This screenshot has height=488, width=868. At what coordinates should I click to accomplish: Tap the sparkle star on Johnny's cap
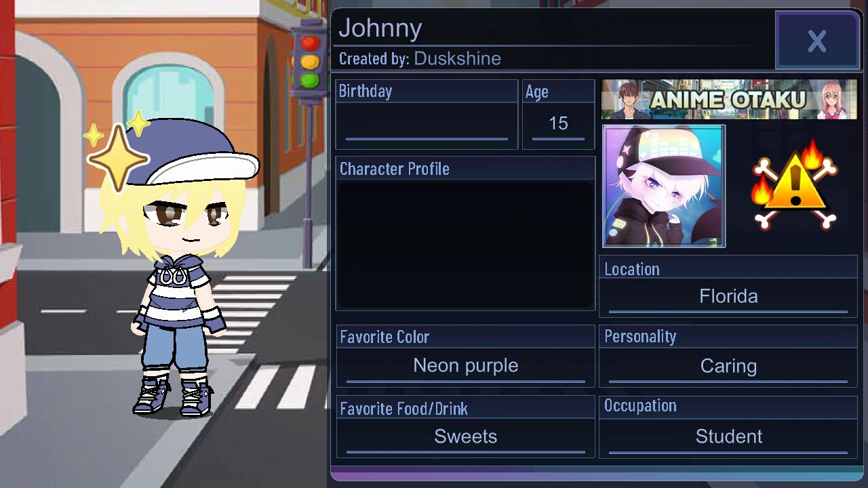(x=117, y=157)
